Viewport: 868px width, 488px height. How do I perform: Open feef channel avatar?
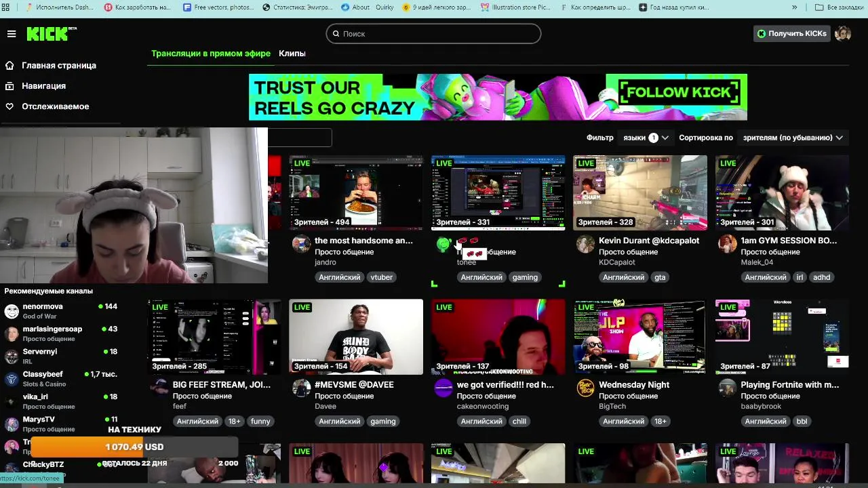[x=159, y=388]
